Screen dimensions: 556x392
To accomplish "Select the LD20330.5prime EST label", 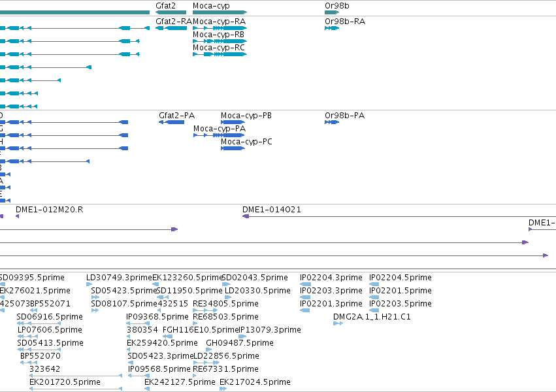I will pyautogui.click(x=258, y=291).
